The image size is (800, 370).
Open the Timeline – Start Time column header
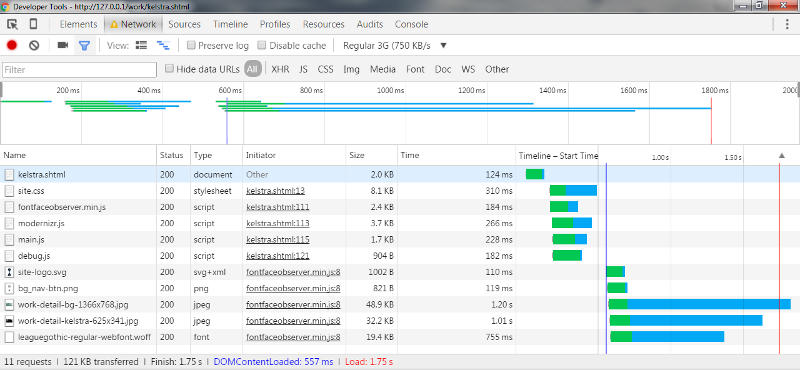558,155
